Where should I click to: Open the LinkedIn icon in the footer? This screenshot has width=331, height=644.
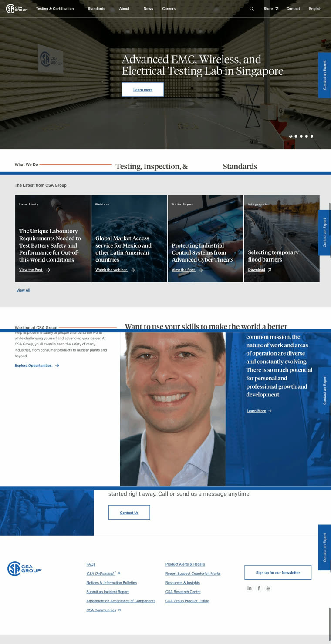(250, 588)
